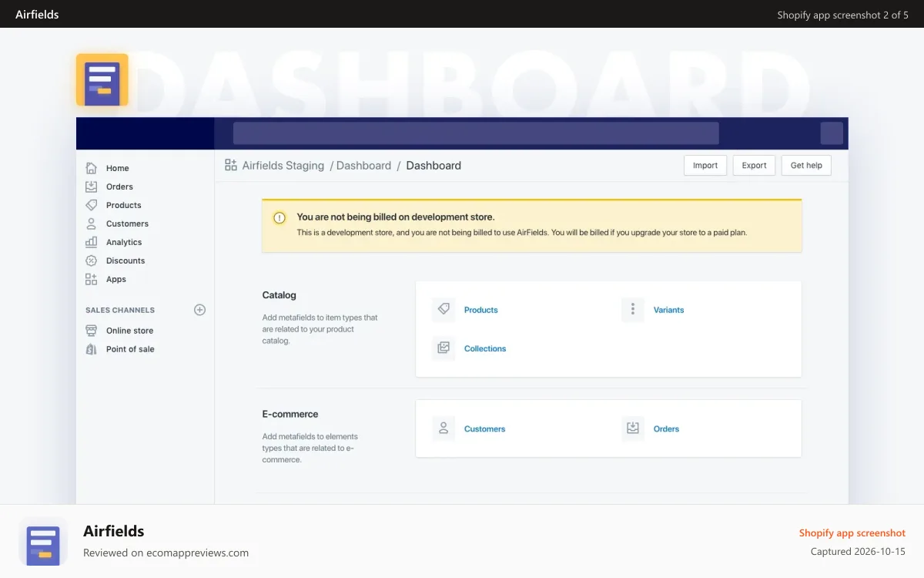Click the account square at top right
The width and height of the screenshot is (924, 578).
(x=832, y=133)
